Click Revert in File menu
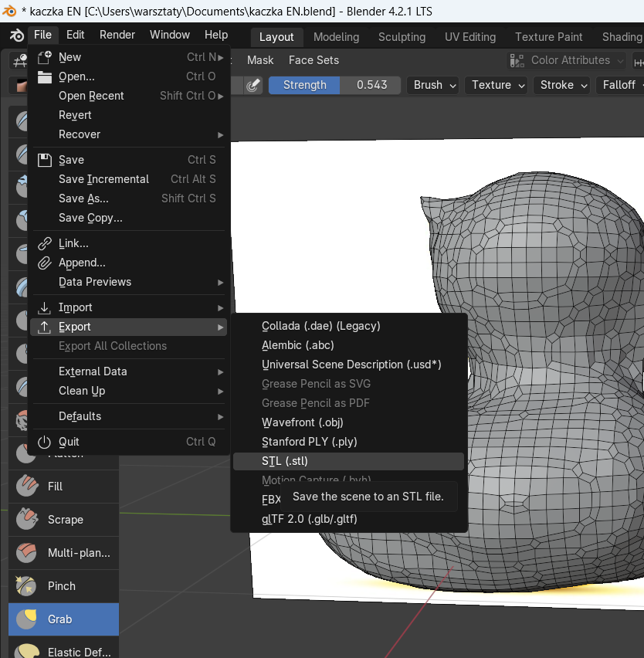Screen dimensions: 644x658 129,115
